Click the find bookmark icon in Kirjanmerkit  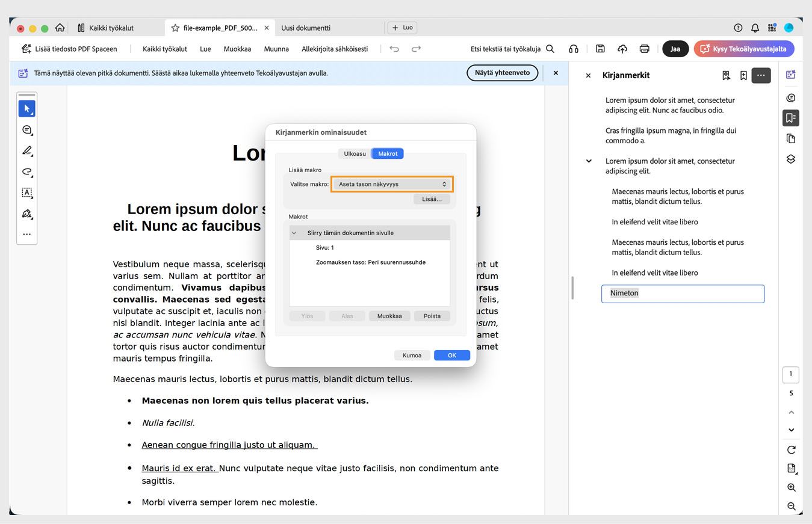click(x=727, y=75)
